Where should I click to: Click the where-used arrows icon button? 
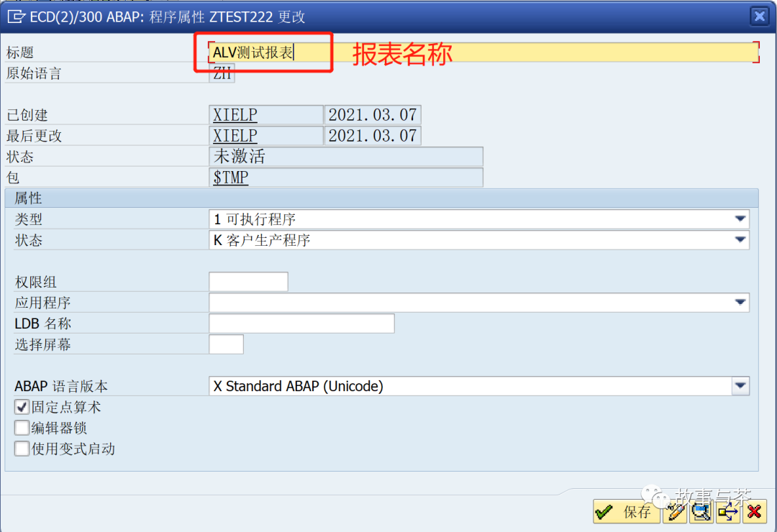[x=727, y=511]
